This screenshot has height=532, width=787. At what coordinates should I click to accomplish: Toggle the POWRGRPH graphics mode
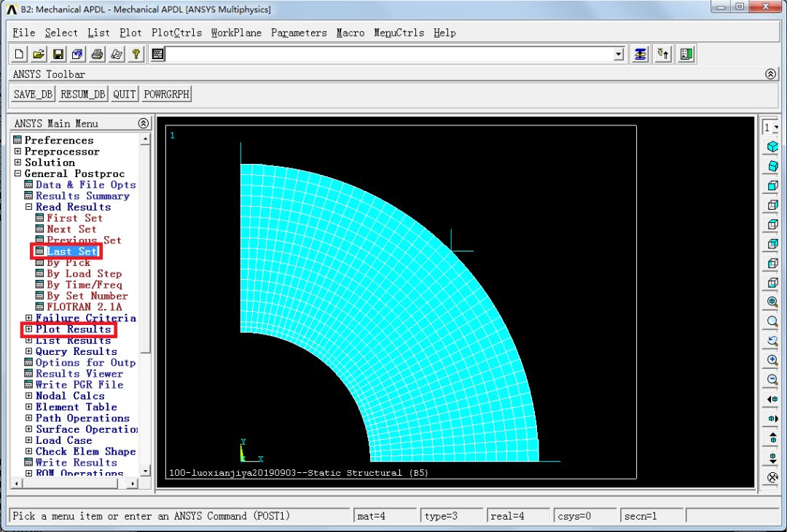(x=165, y=93)
